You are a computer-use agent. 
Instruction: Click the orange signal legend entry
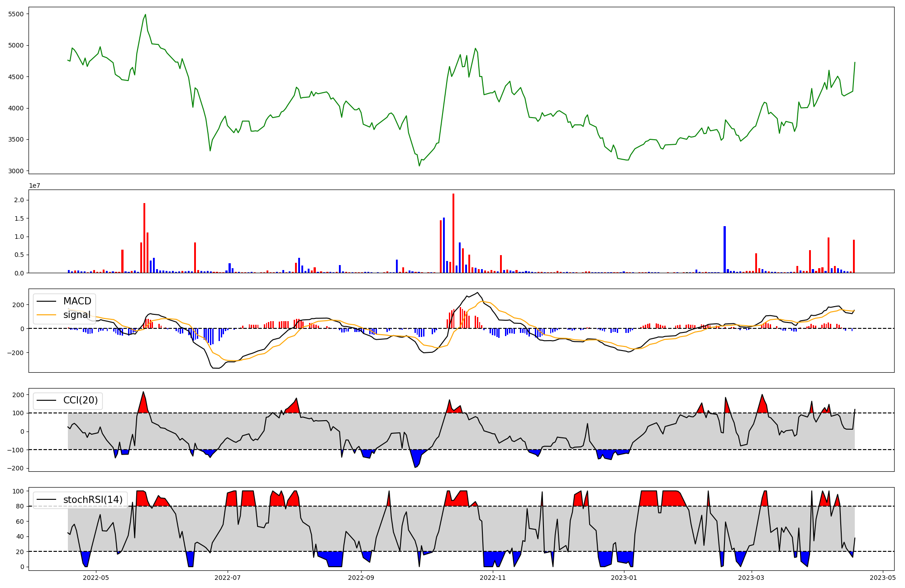point(76,315)
